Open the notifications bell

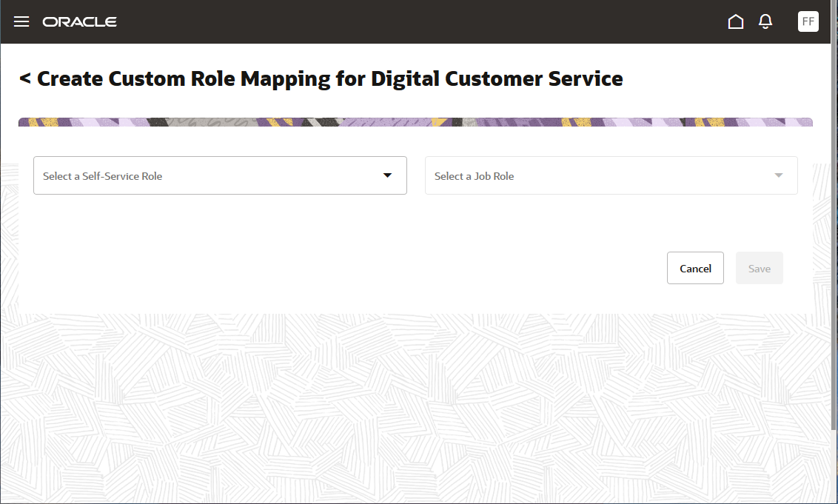click(765, 21)
